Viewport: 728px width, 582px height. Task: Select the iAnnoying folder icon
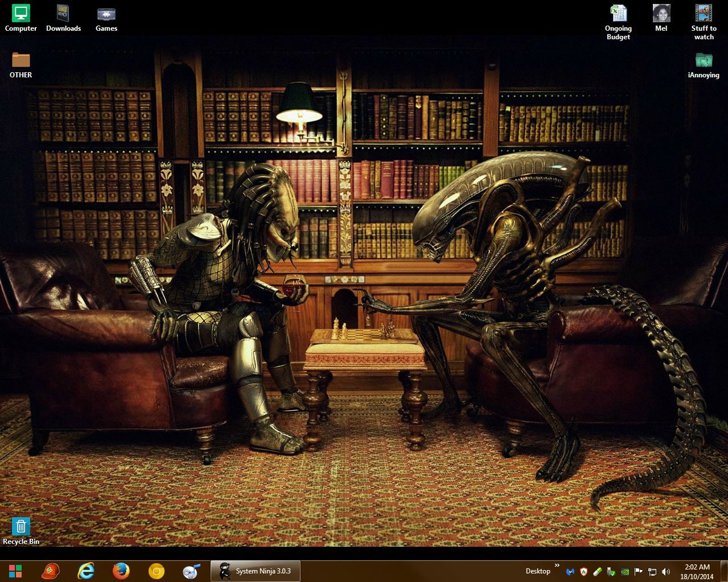704,65
